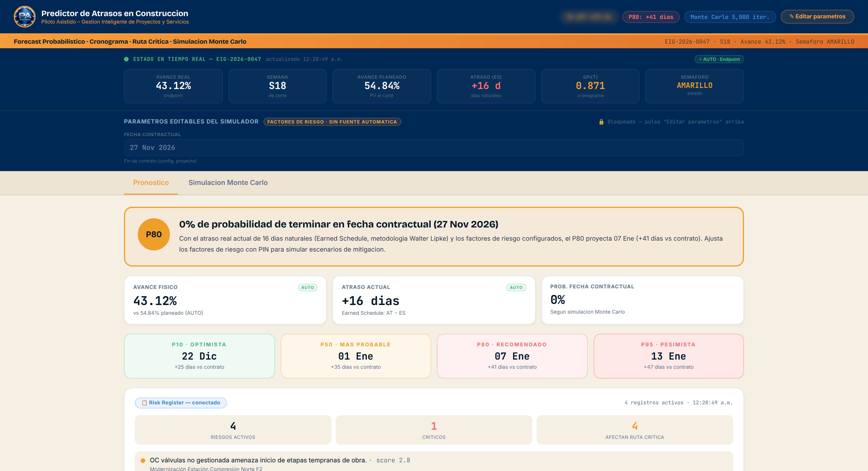Click the 1 Criticos tile
Image resolution: width=868 pixels, height=471 pixels.
(x=434, y=430)
